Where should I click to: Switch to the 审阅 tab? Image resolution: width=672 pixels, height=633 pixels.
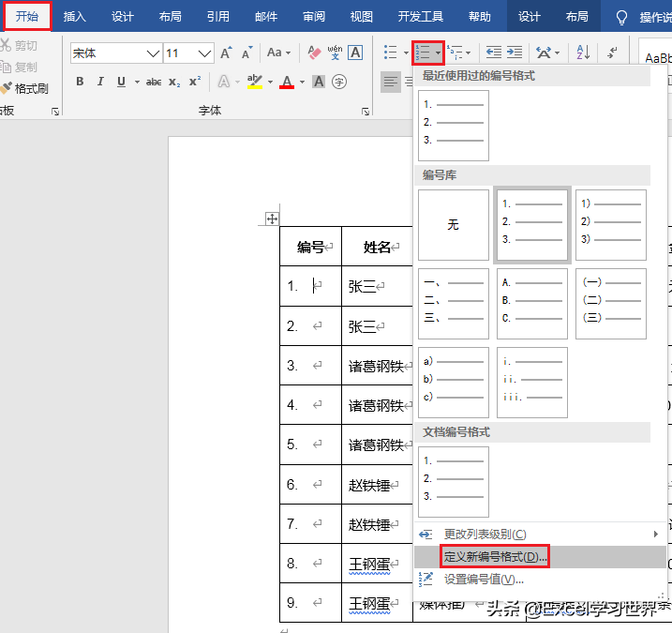314,16
